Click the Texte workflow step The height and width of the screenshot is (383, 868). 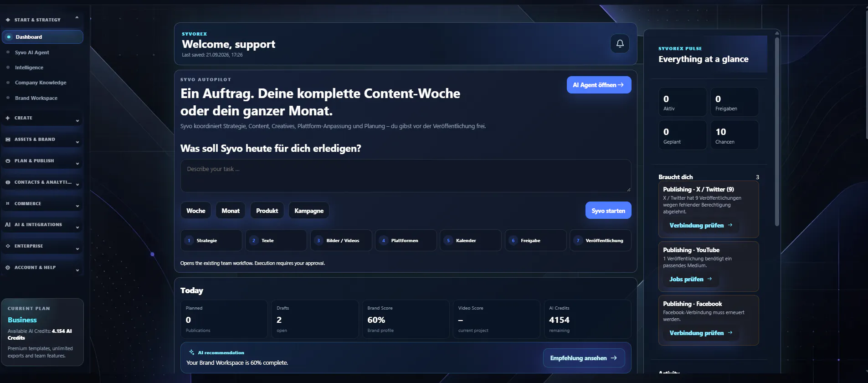tap(276, 240)
